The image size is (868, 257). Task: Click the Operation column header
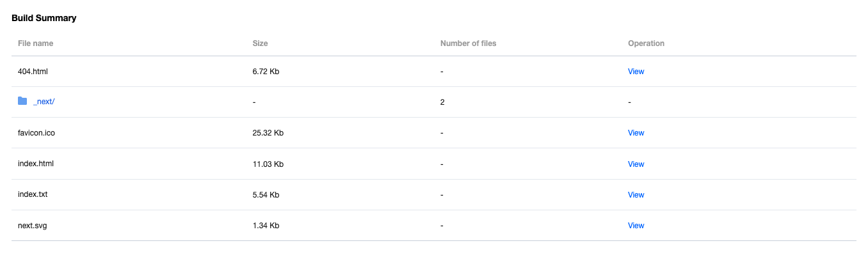point(646,43)
